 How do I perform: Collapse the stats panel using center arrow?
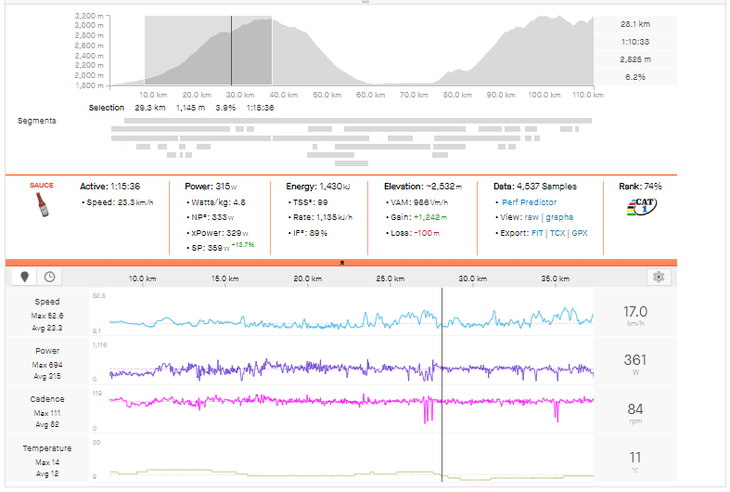tap(343, 262)
